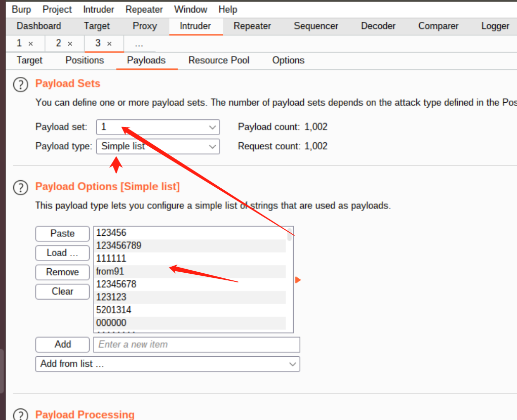
Task: Open the Resource Pool sub-tab
Action: [x=219, y=60]
